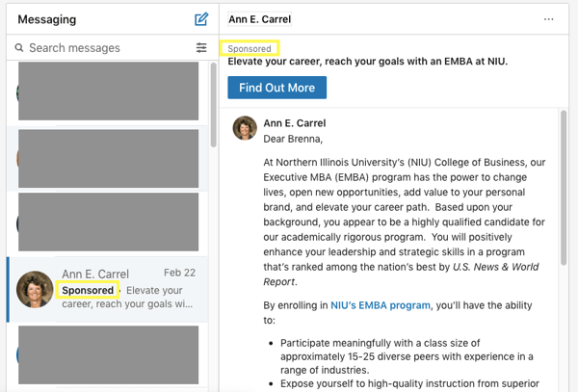Viewport: 578px width, 392px height.
Task: Click the search magnifier icon
Action: [19, 47]
